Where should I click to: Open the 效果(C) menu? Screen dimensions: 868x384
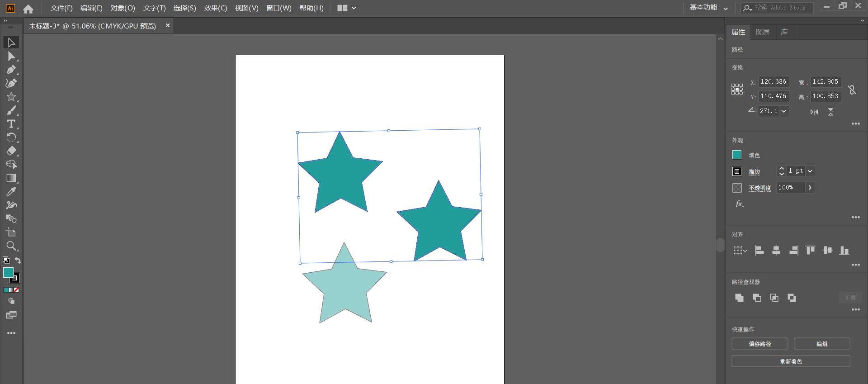pyautogui.click(x=216, y=8)
